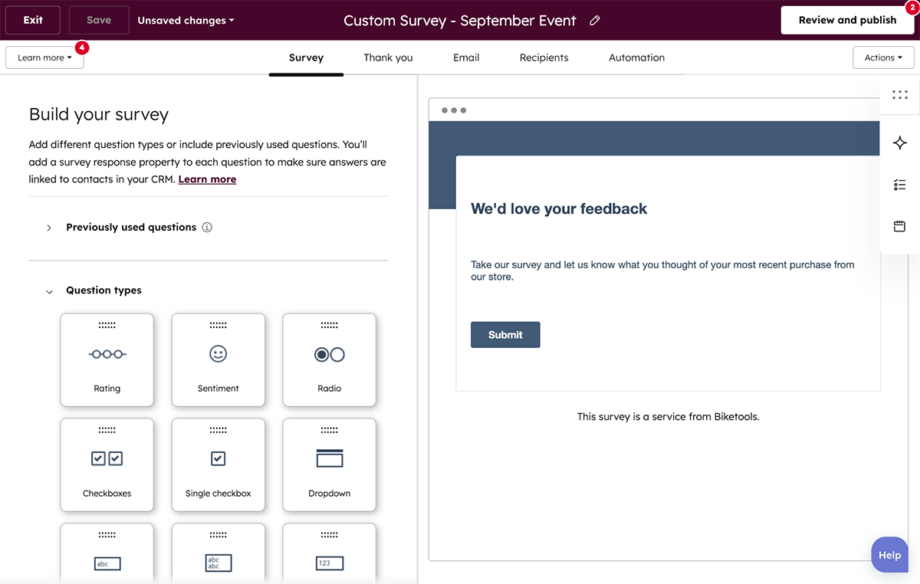Select the Radio question type

pyautogui.click(x=329, y=360)
